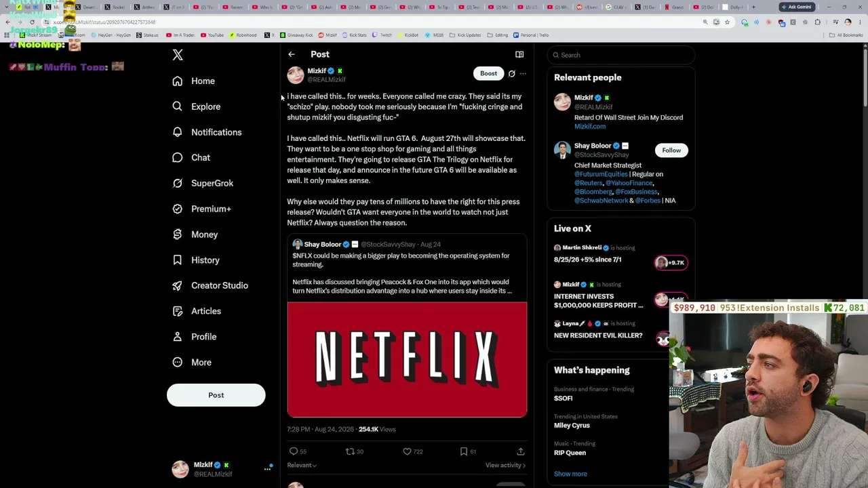This screenshot has height=488, width=868.
Task: Click the History bookmark icon in the sidebar
Action: click(x=178, y=260)
